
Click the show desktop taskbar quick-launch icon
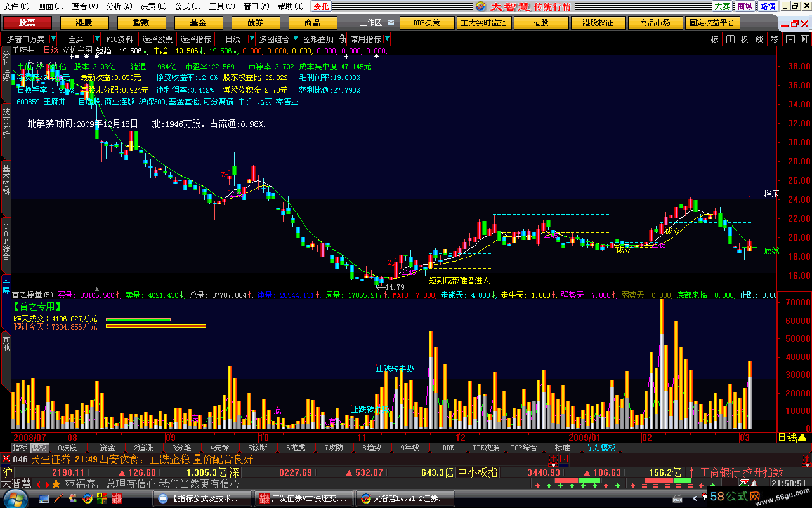[44, 498]
